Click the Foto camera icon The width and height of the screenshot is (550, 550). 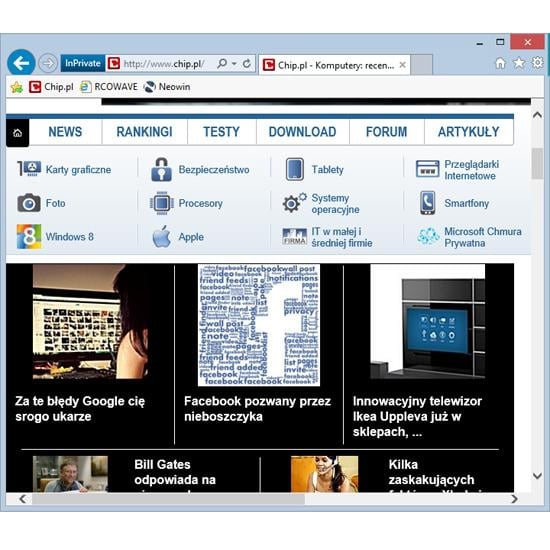pyautogui.click(x=29, y=203)
